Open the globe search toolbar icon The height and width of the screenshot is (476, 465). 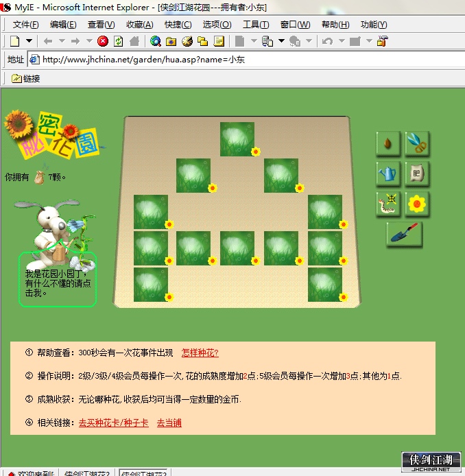156,41
